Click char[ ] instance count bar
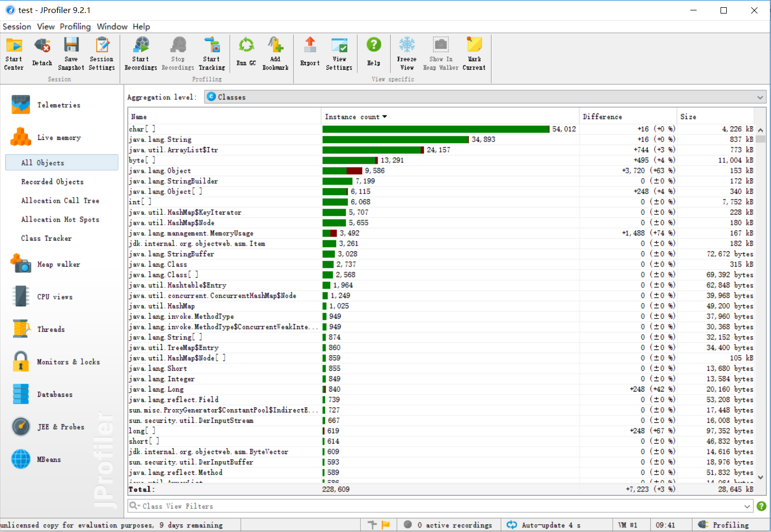The width and height of the screenshot is (771, 532). coord(436,129)
